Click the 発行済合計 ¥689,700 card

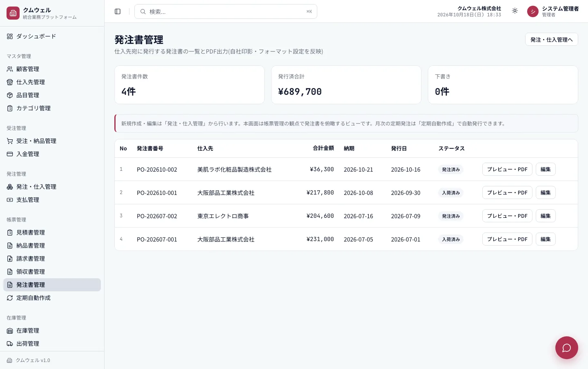coord(346,85)
